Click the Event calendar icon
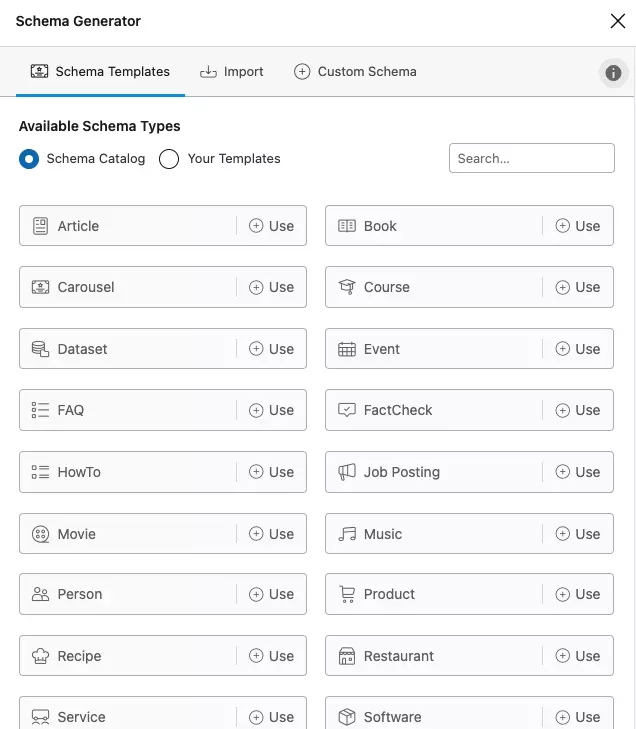 pos(347,349)
